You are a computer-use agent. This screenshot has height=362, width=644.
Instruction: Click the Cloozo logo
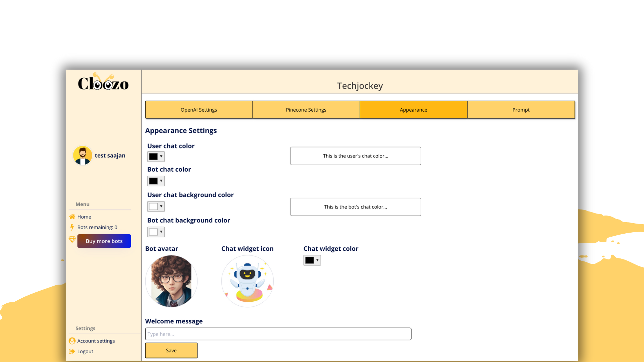coord(103,83)
